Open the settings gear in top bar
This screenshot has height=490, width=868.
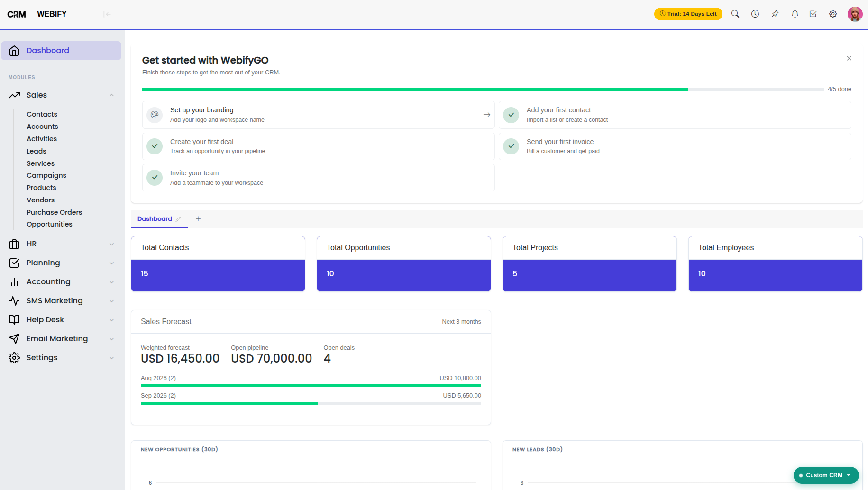[x=833, y=14]
